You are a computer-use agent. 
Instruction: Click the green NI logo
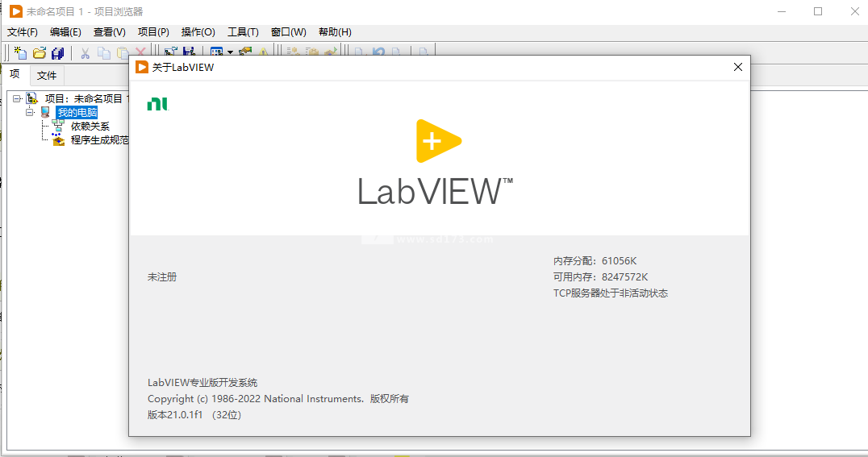tap(157, 104)
